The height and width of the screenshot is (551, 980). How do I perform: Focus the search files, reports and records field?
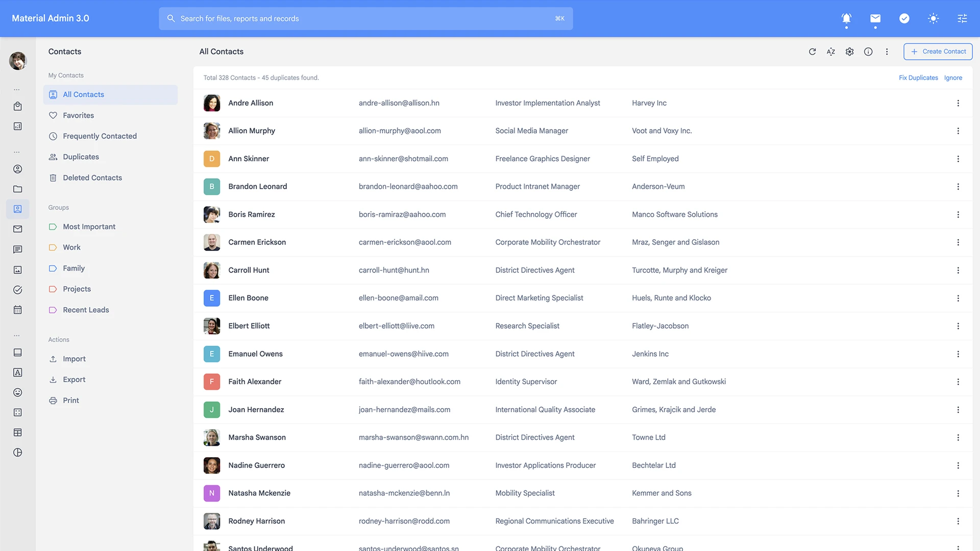coord(365,18)
